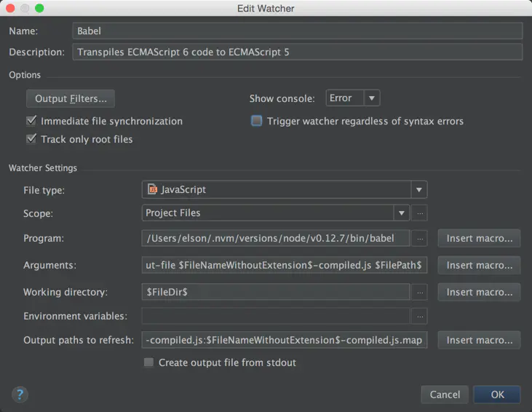Click Insert macro for Arguments
This screenshot has height=412, width=532.
click(x=479, y=265)
